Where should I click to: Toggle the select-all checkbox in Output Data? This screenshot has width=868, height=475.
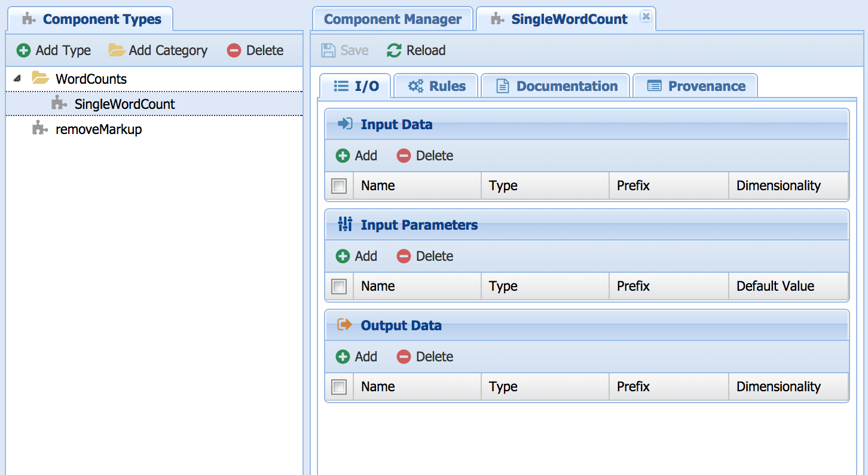point(339,387)
